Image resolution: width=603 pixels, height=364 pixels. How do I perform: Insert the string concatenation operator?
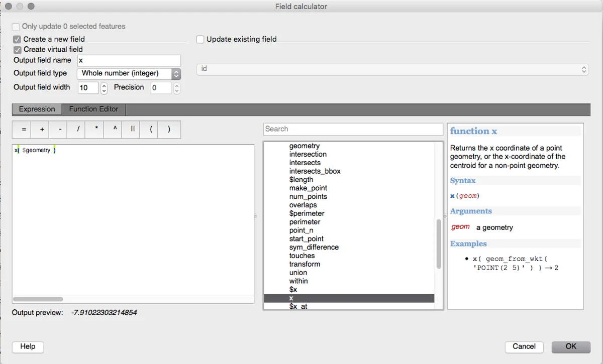pyautogui.click(x=133, y=130)
